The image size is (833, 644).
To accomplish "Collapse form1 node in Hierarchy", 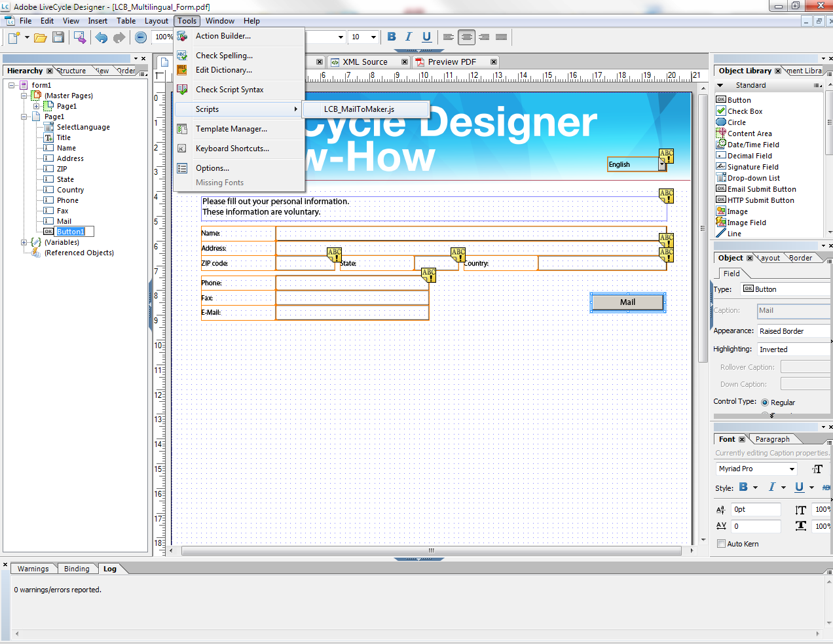I will tap(11, 85).
